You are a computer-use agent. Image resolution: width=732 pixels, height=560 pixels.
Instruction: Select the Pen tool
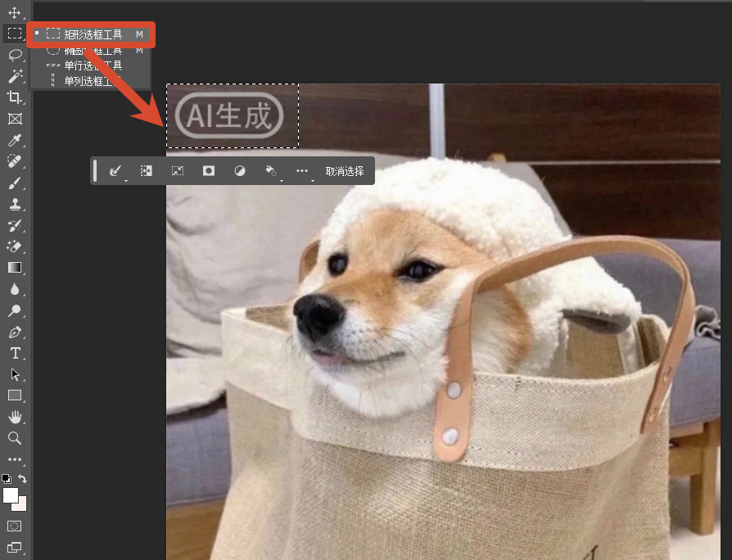pos(15,332)
